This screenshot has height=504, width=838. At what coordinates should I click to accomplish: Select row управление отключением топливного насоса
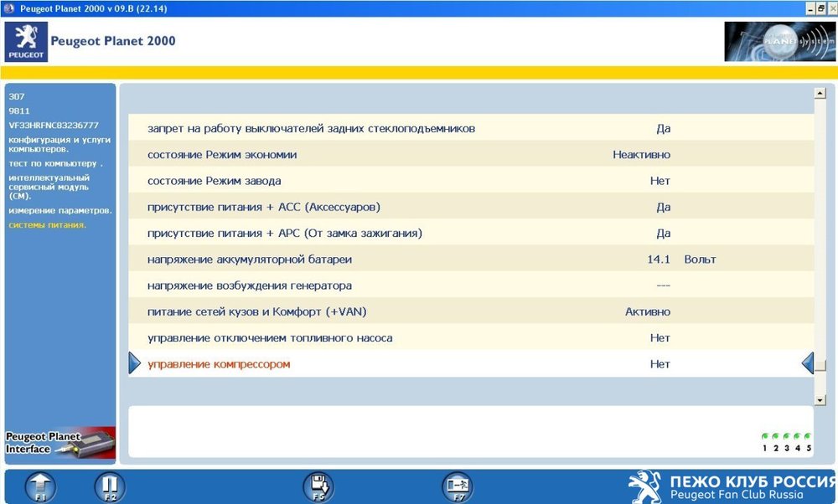471,337
